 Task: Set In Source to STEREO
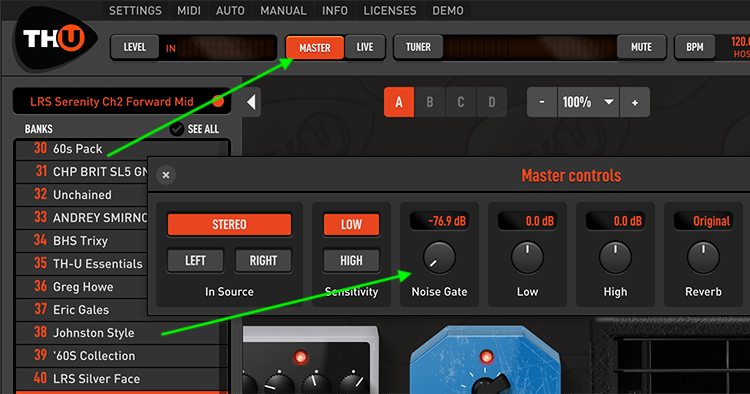[x=229, y=225]
